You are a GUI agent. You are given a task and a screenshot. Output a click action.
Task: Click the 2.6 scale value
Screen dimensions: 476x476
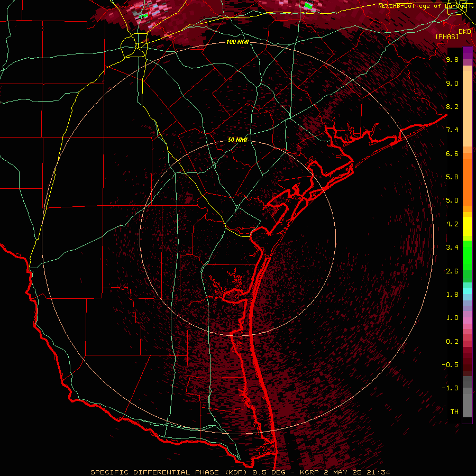[x=452, y=271]
